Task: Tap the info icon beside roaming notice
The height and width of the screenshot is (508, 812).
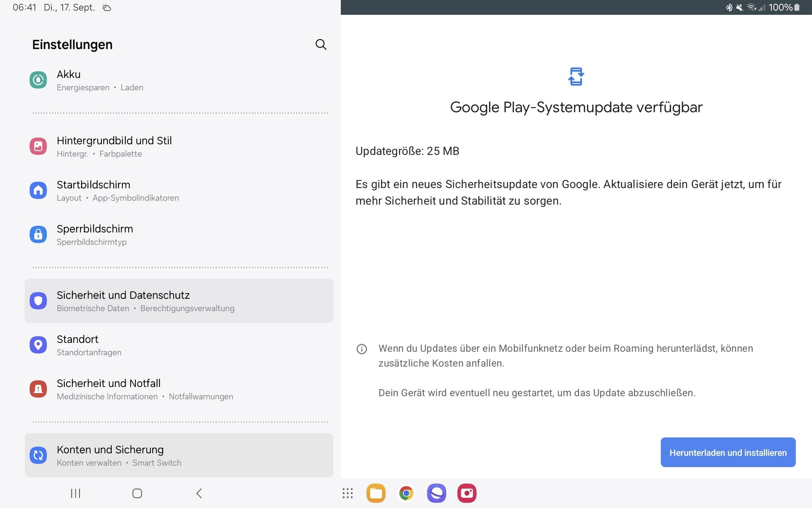Action: pos(362,349)
